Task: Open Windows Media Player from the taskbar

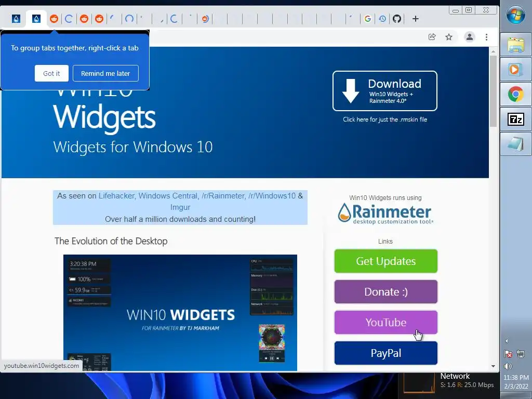Action: pyautogui.click(x=516, y=70)
